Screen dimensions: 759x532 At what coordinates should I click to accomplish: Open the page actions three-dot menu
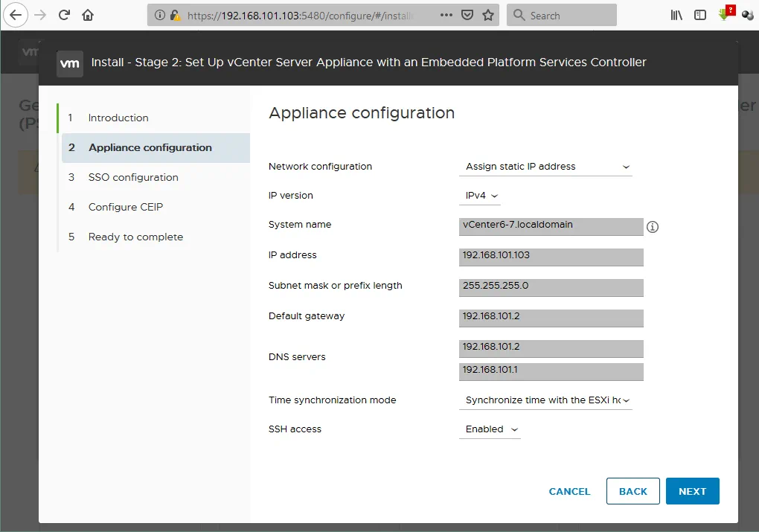[x=445, y=15]
